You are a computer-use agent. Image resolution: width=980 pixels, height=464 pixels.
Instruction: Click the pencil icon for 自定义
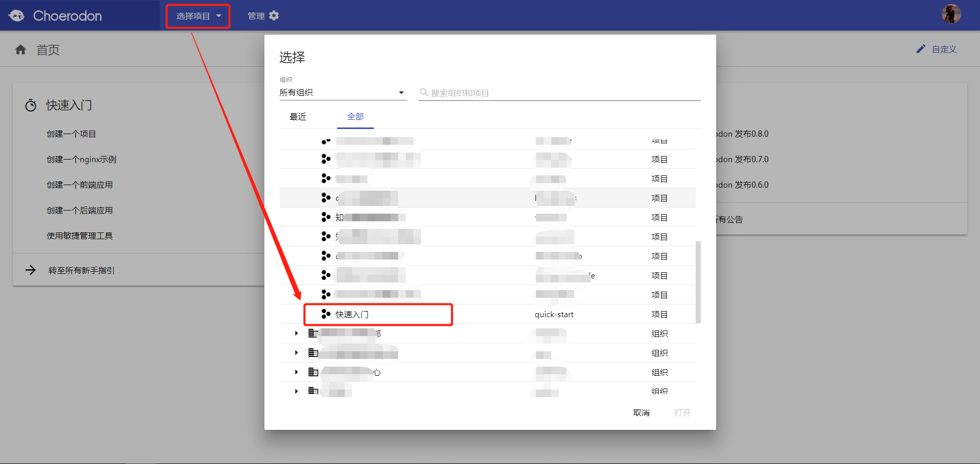point(921,49)
